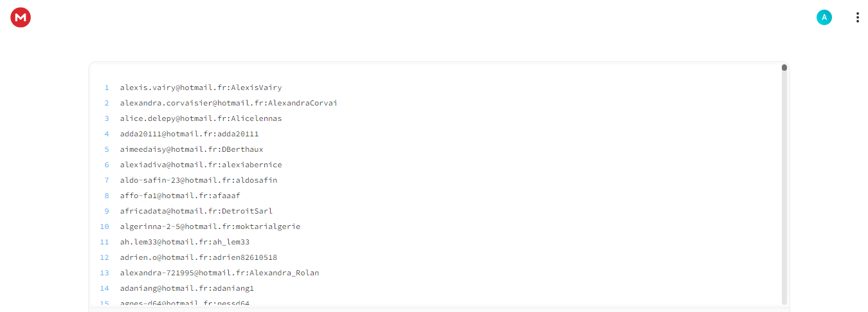Click line number 6 in the gutter
This screenshot has width=868, height=312.
coord(107,165)
